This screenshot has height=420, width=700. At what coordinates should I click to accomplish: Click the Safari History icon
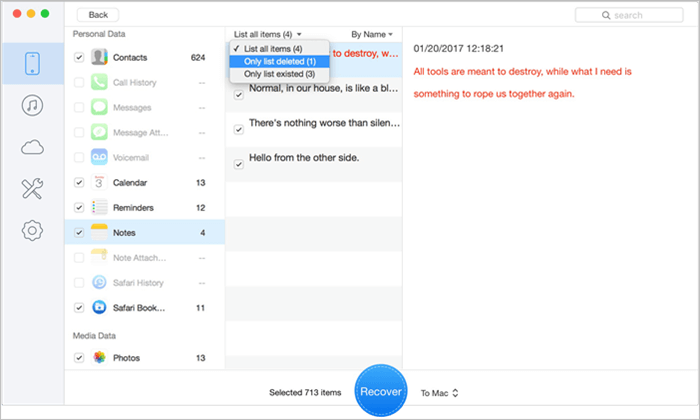(99, 282)
